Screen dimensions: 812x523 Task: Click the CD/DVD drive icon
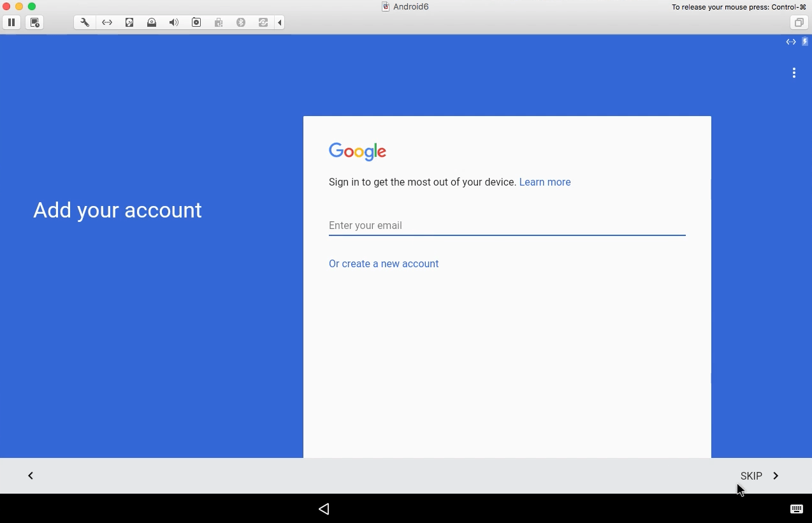(152, 22)
